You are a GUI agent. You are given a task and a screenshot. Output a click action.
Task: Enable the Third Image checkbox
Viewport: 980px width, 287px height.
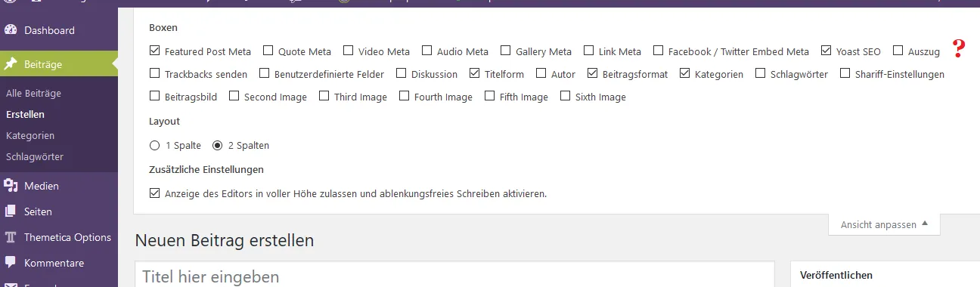(x=324, y=97)
